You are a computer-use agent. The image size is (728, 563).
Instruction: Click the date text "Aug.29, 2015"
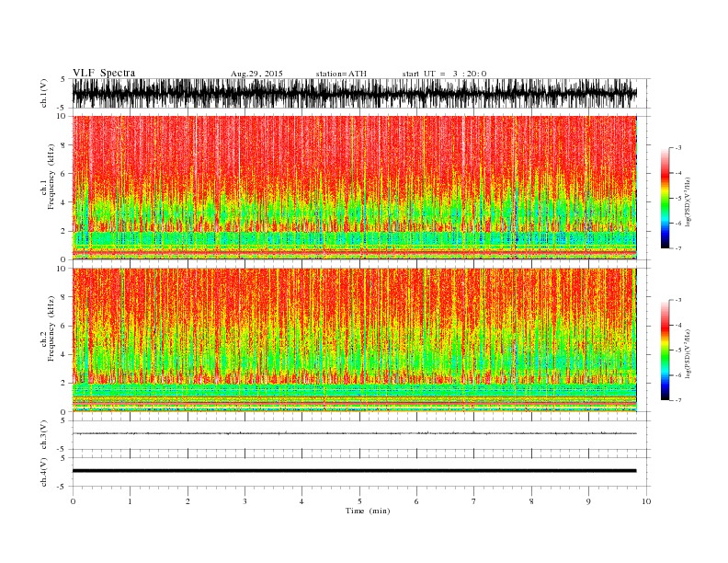[256, 74]
